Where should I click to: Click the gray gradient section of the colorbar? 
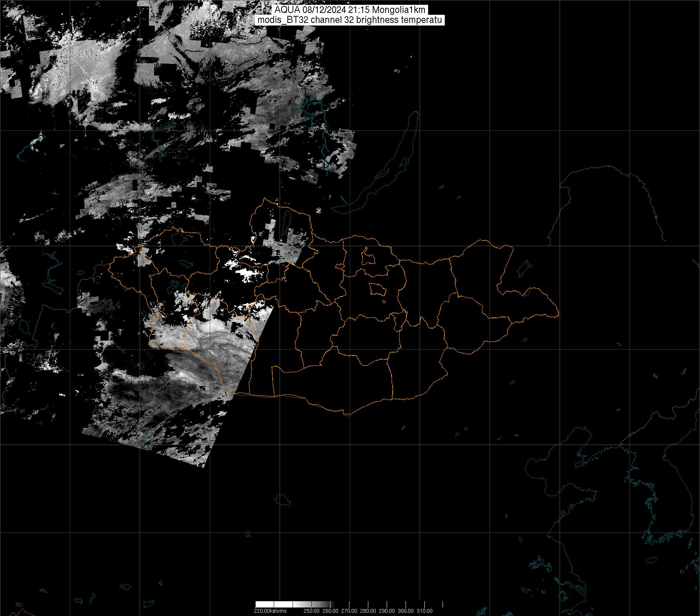coord(314,605)
